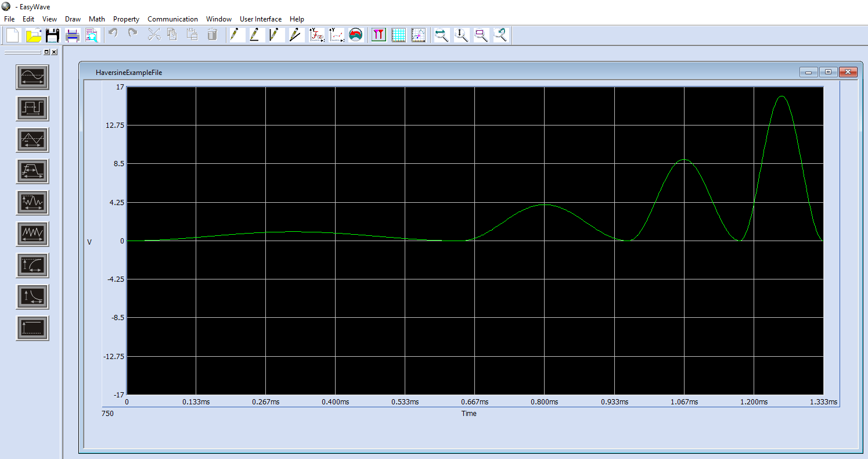The height and width of the screenshot is (459, 868).
Task: Select the Exponential rise waveform tool
Action: [33, 265]
